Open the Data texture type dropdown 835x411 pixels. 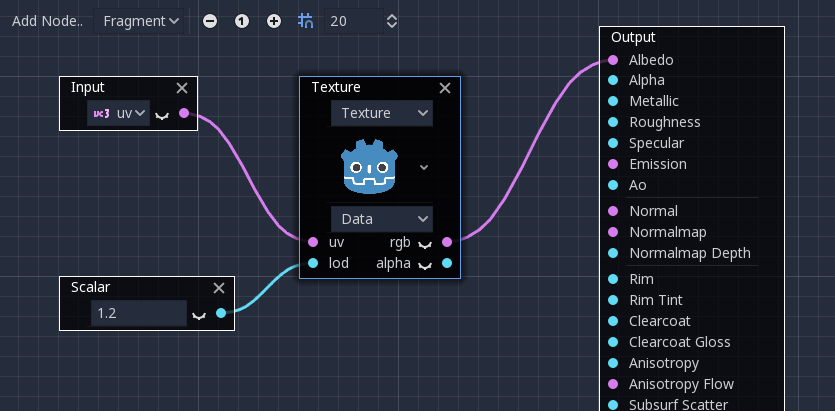tap(382, 219)
